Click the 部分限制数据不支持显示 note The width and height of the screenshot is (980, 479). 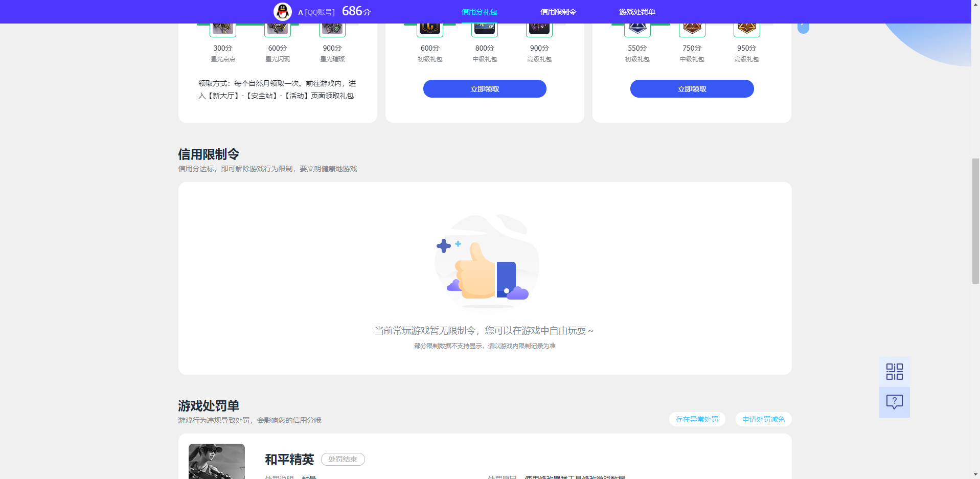[485, 346]
